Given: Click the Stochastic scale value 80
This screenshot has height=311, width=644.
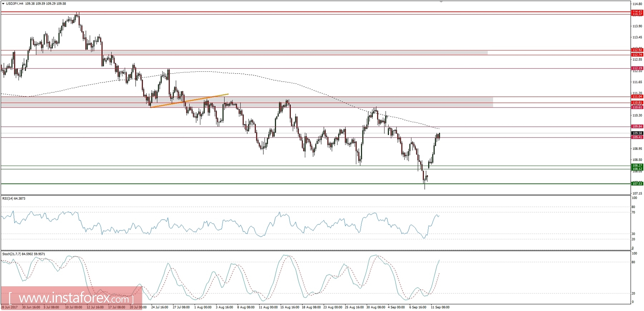Looking at the screenshot, I should [x=633, y=262].
